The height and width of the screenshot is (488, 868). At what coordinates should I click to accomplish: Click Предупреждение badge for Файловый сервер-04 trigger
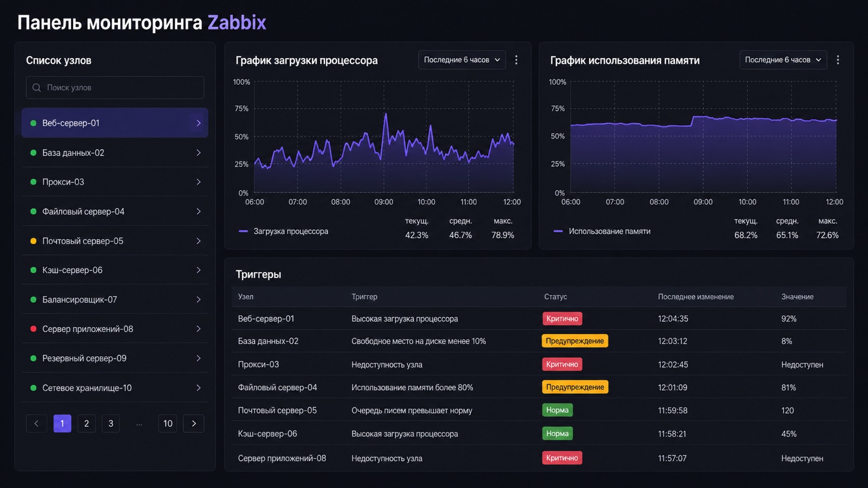pyautogui.click(x=575, y=387)
